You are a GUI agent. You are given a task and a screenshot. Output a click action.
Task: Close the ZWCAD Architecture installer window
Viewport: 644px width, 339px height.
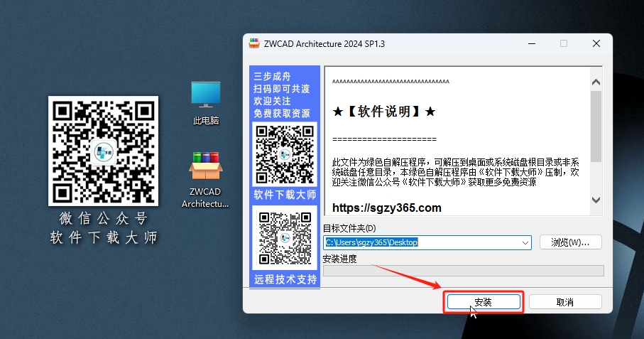[596, 43]
